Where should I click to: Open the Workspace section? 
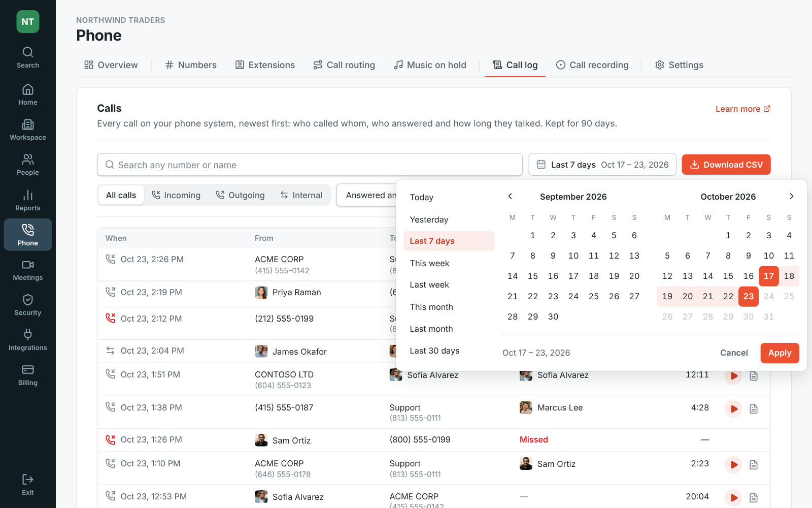pos(28,130)
